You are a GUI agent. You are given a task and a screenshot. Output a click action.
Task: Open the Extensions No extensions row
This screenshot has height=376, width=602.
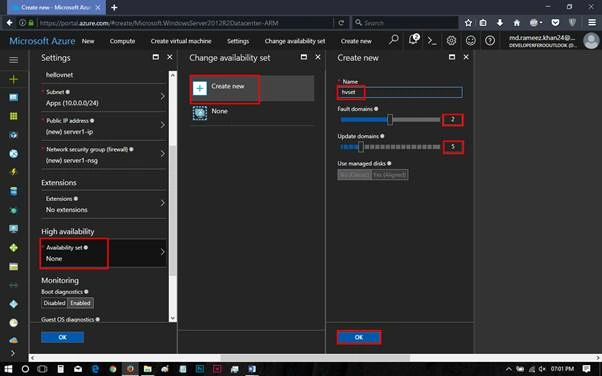(x=104, y=204)
